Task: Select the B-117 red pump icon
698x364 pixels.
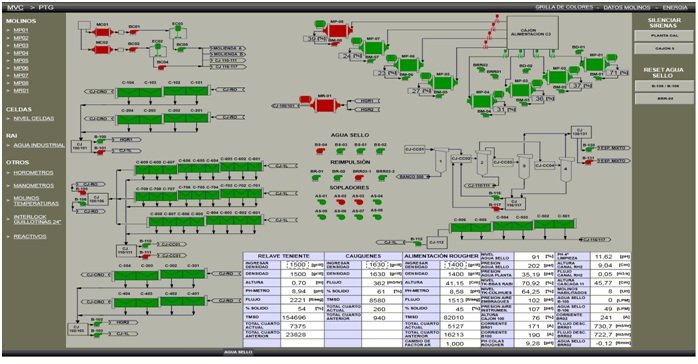Action: (495, 208)
